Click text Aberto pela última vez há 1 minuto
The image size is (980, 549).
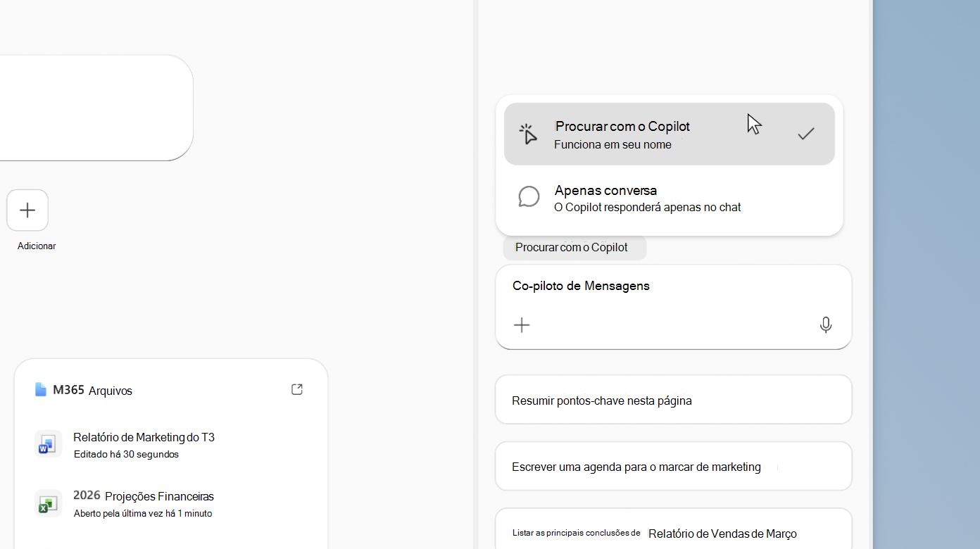click(x=143, y=513)
